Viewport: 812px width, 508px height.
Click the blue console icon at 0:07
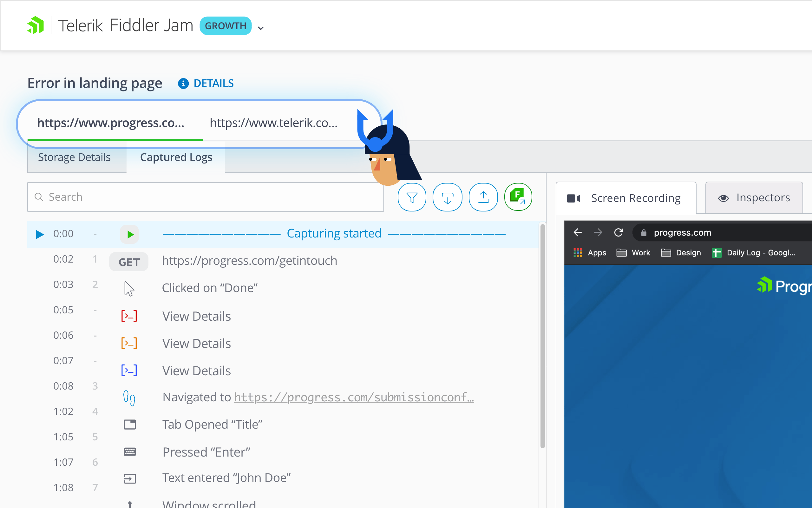(129, 371)
